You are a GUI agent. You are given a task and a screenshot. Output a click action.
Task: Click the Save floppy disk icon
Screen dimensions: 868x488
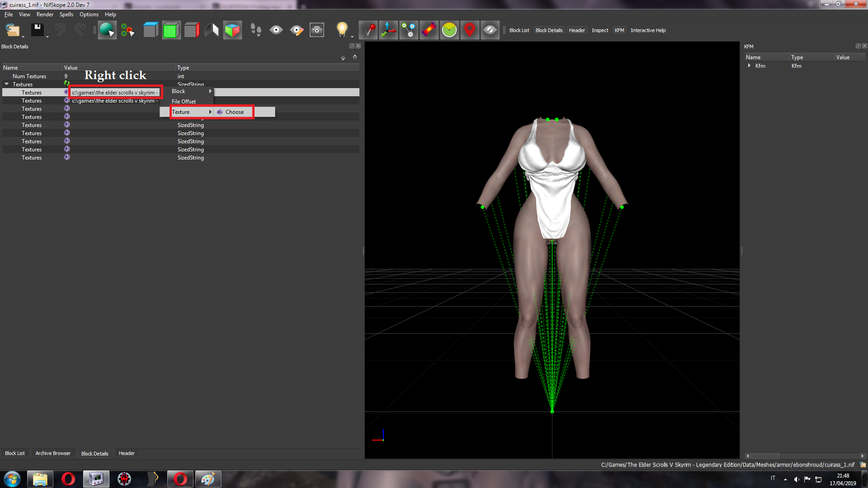click(x=37, y=30)
